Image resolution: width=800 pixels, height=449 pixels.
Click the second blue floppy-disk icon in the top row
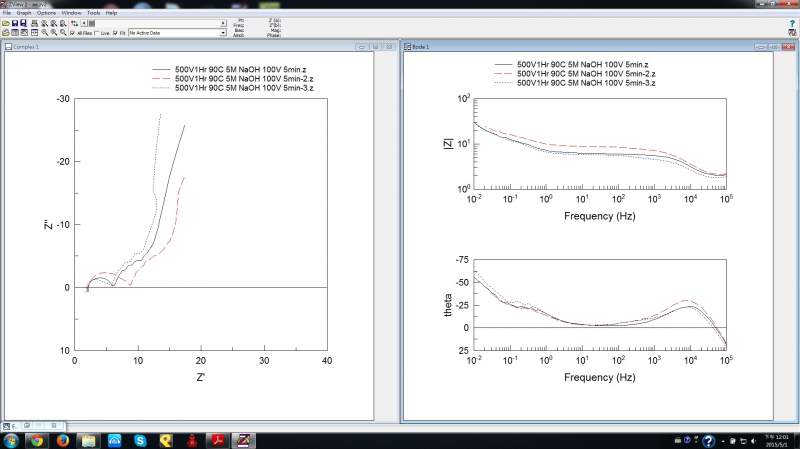click(x=23, y=23)
